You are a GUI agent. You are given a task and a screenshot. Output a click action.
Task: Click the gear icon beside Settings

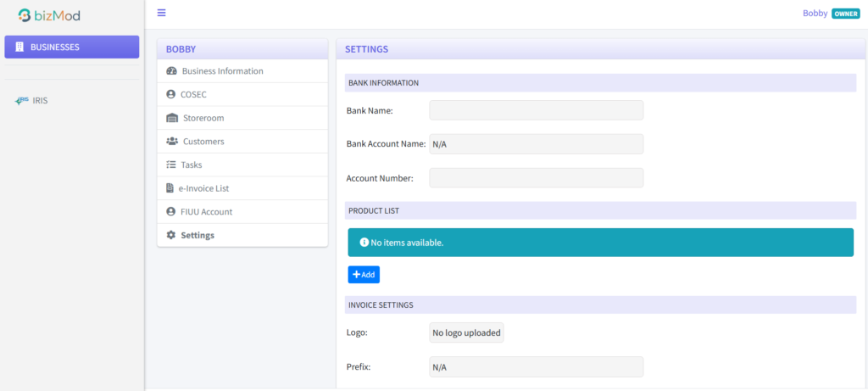point(171,235)
